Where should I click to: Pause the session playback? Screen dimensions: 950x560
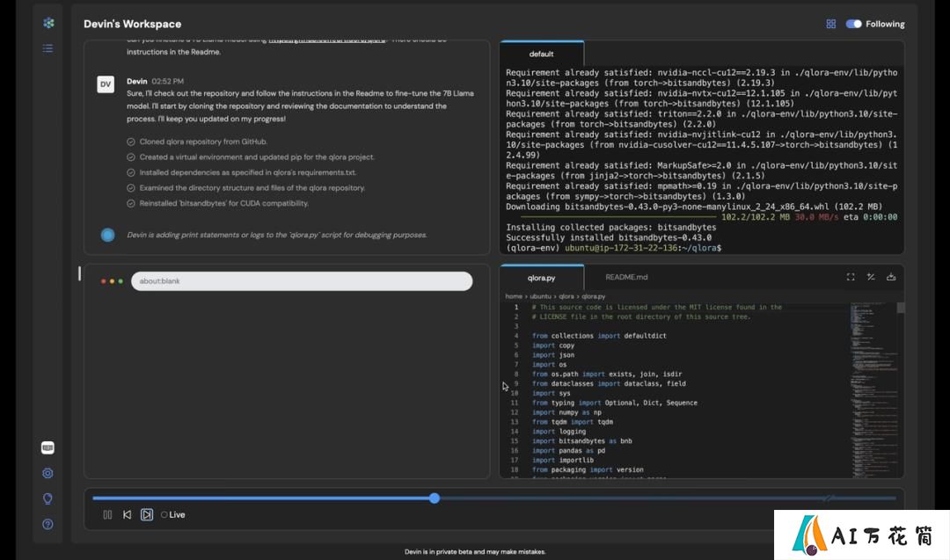click(108, 514)
